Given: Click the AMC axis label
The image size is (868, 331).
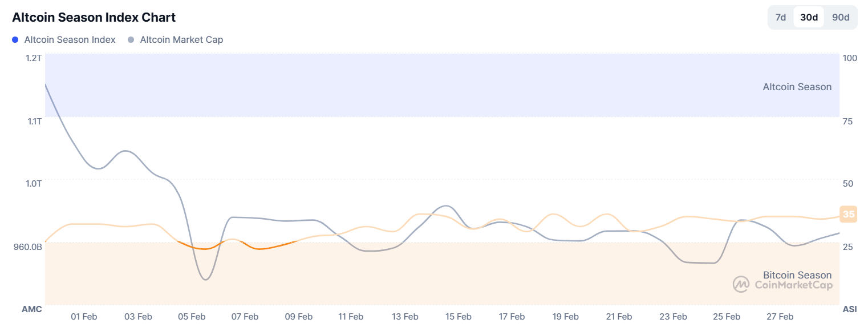Looking at the screenshot, I should coord(32,309).
